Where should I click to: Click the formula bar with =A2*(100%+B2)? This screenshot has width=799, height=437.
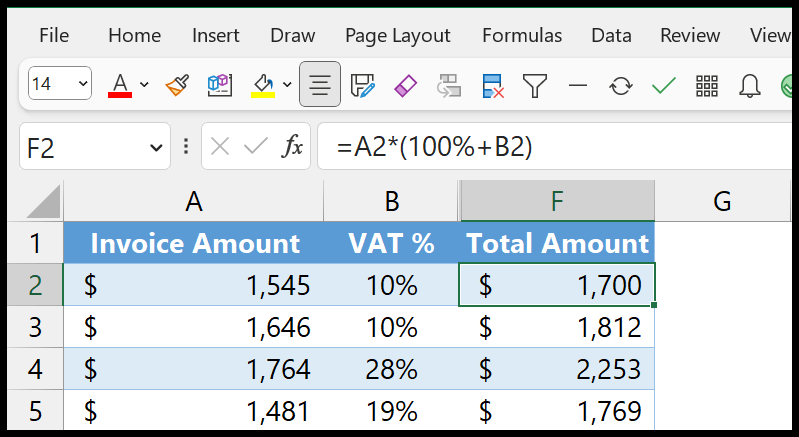554,147
